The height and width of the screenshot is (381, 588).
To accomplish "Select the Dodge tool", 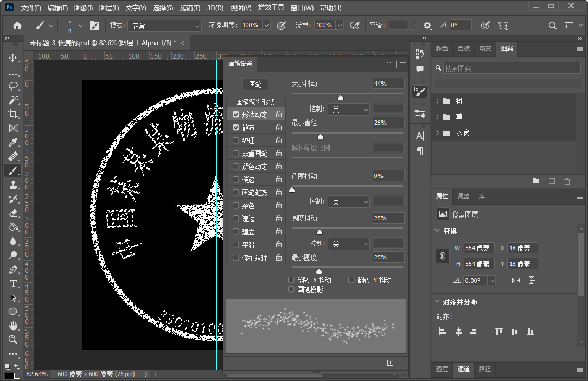I will (x=13, y=255).
